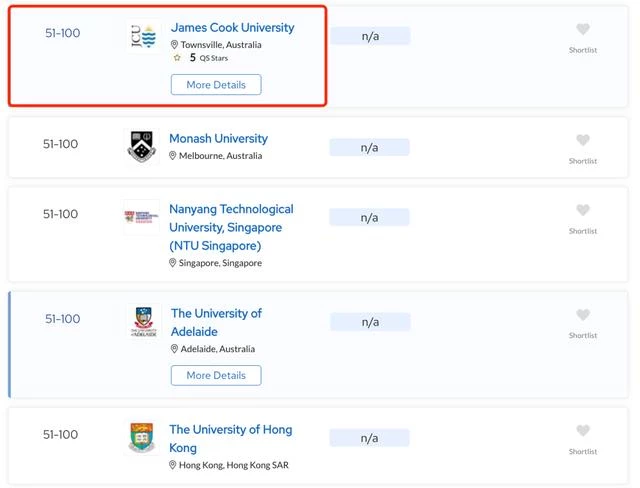Click location pin icon beside Townsville, Australia
Image resolution: width=640 pixels, height=488 pixels.
point(174,44)
